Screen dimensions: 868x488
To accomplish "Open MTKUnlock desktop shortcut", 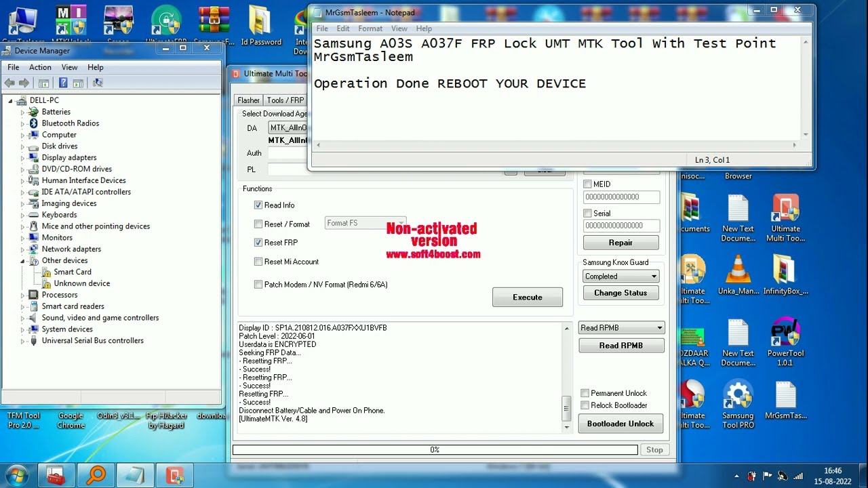I will point(71,24).
